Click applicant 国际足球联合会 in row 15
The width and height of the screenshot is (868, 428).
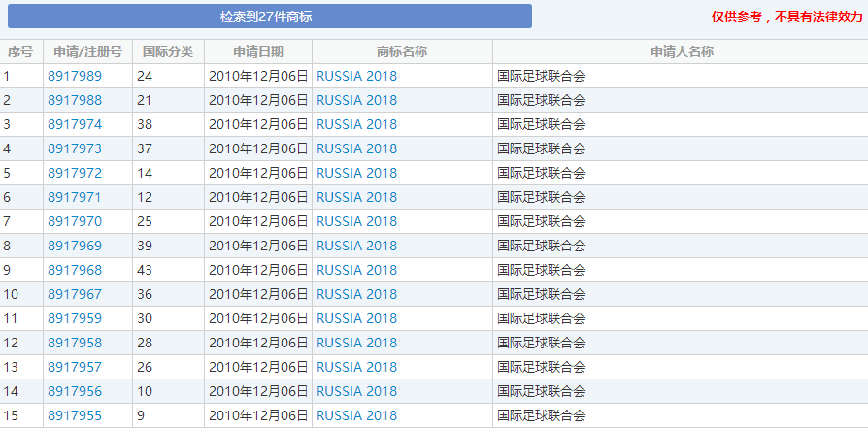click(x=542, y=415)
